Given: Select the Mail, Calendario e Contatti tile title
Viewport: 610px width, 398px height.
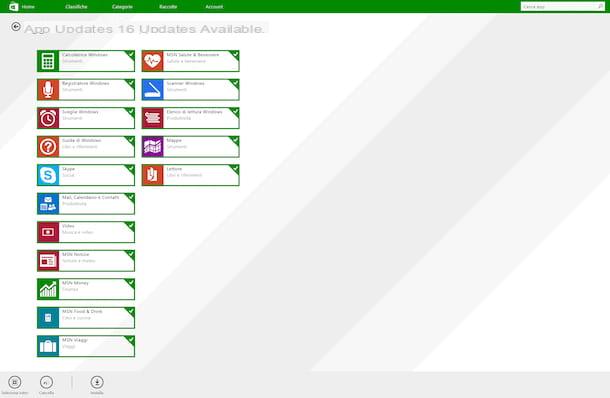Looking at the screenshot, I should 90,197.
